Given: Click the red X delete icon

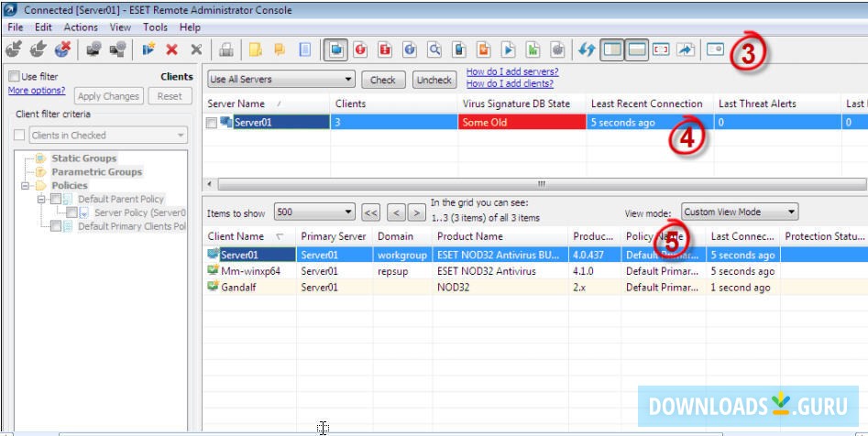Looking at the screenshot, I should click(x=172, y=49).
